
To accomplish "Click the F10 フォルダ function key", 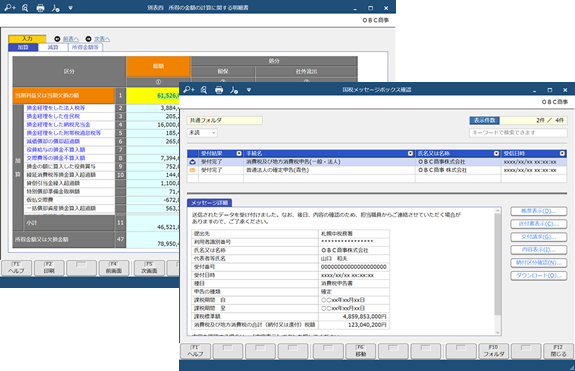I will click(493, 351).
